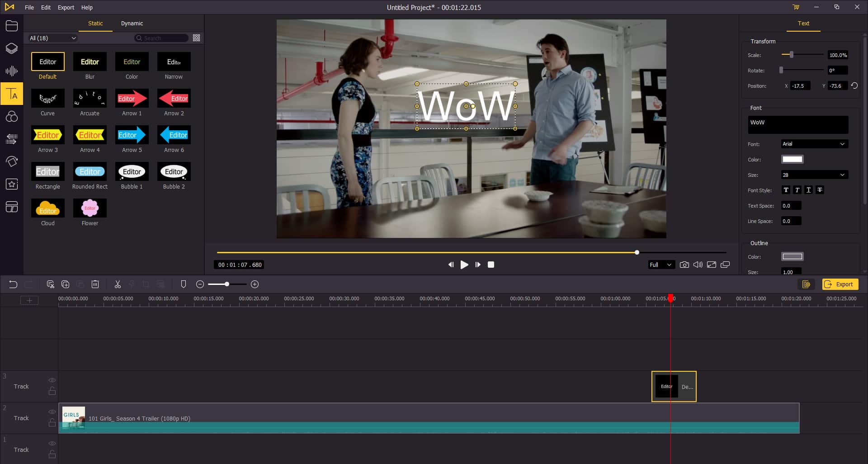This screenshot has height=464, width=868.
Task: Open the Arial font dropdown
Action: pos(814,144)
